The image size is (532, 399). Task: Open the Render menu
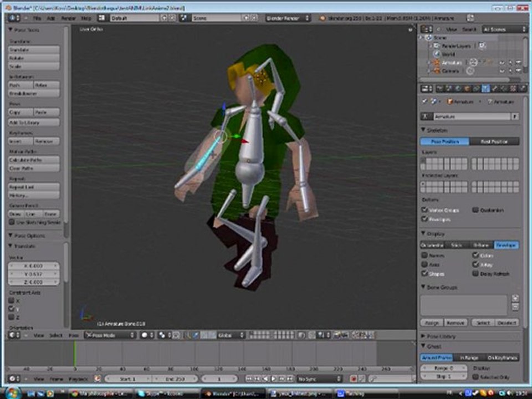coord(68,18)
